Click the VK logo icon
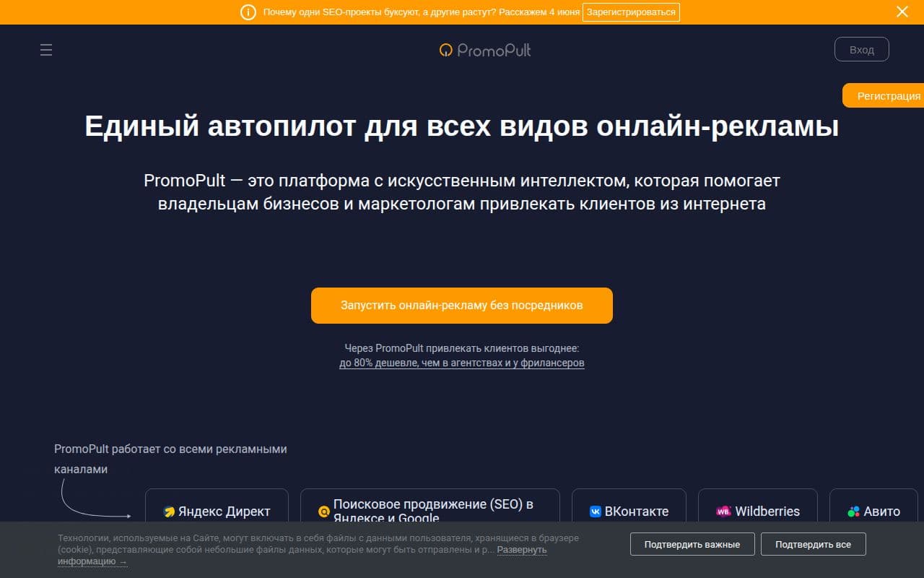 596,512
